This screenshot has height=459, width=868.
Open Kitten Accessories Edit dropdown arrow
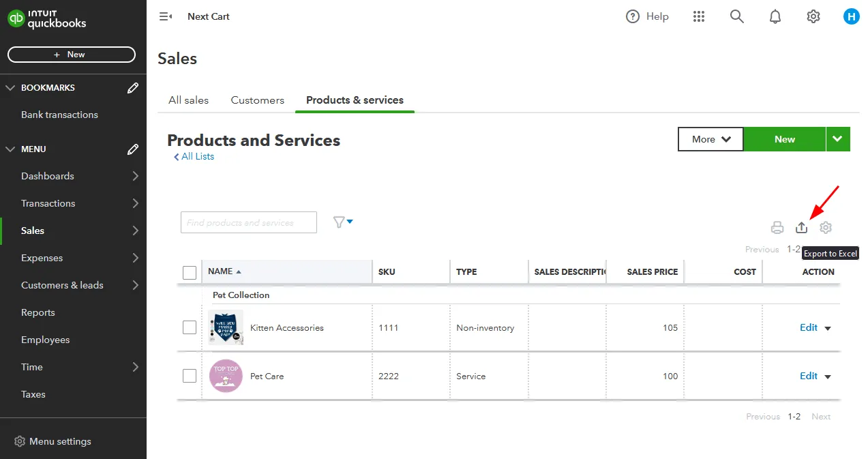[x=828, y=328]
